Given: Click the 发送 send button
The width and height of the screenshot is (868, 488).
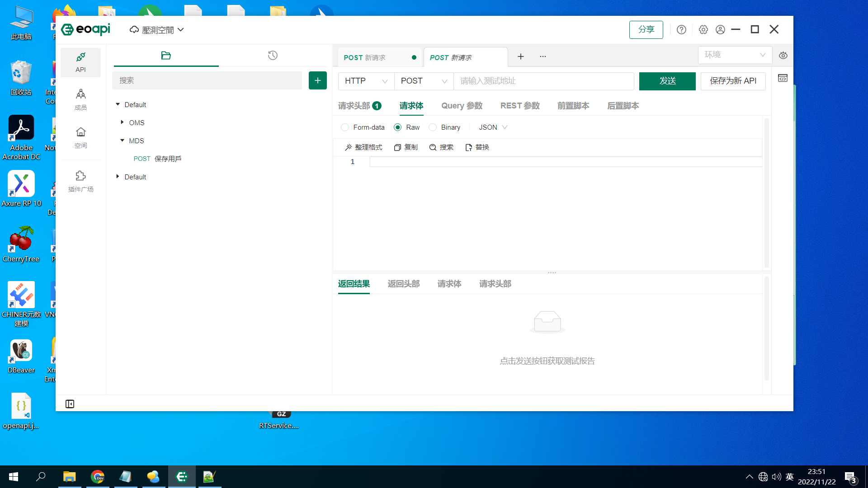Looking at the screenshot, I should tap(667, 81).
